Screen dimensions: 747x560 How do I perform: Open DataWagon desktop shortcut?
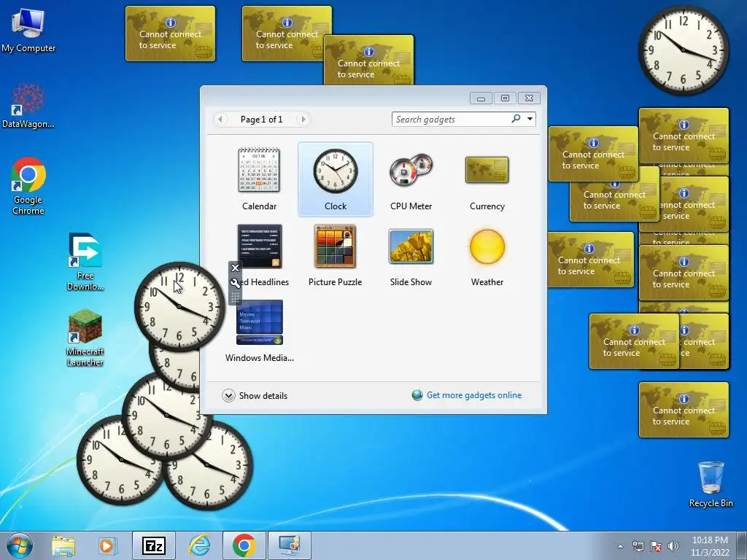[x=28, y=106]
